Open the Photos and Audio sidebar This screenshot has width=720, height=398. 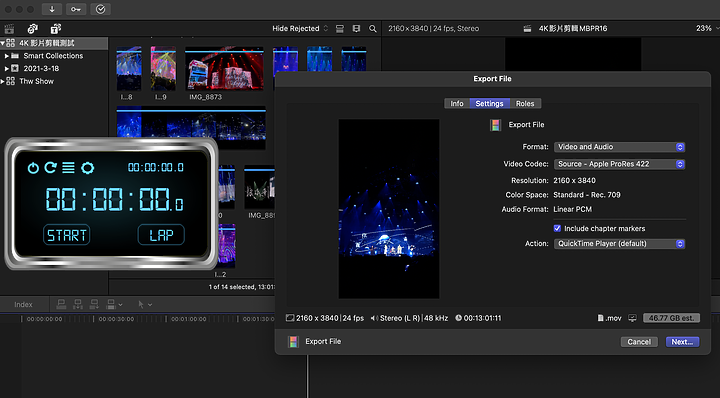coord(33,29)
